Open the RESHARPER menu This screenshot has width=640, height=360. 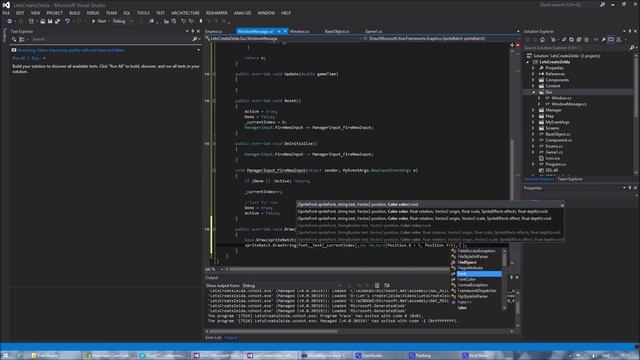216,13
